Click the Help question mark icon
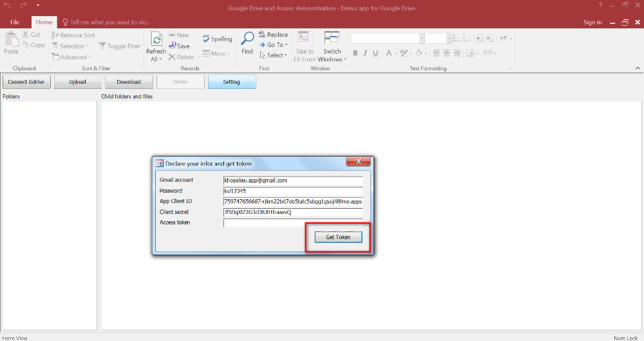This screenshot has height=341, width=644. 600,5
